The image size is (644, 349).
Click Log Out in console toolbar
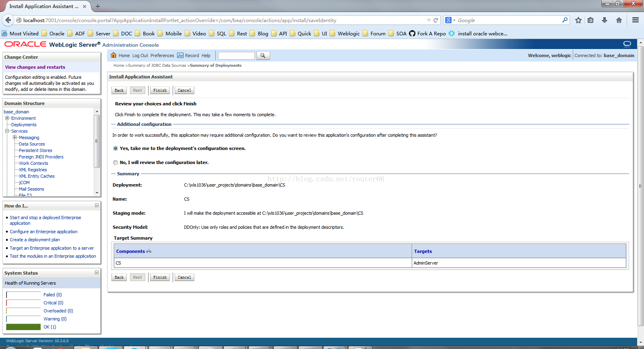(x=140, y=55)
